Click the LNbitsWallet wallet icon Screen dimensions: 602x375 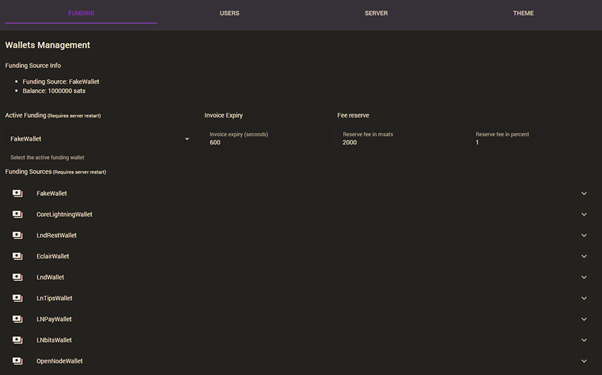(x=17, y=340)
